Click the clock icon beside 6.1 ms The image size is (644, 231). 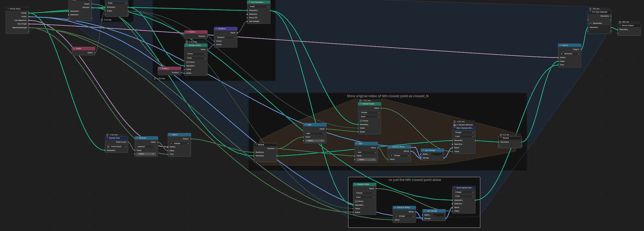(501, 135)
